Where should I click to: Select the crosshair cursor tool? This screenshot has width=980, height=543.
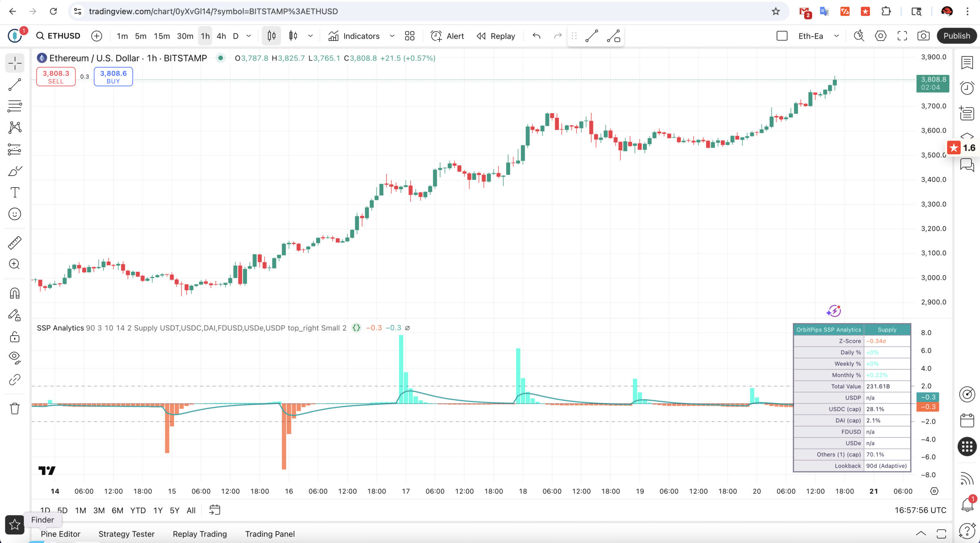tap(15, 63)
